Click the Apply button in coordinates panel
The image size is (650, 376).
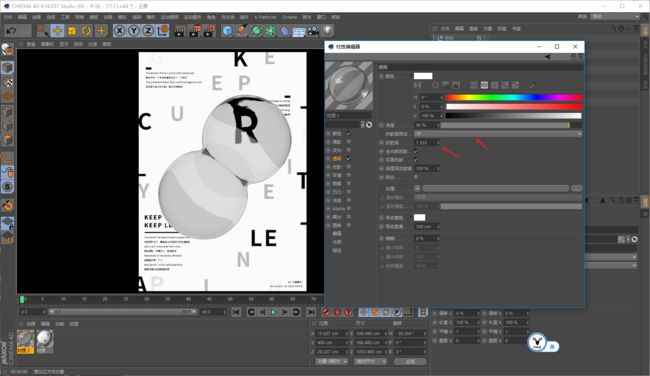pyautogui.click(x=410, y=361)
